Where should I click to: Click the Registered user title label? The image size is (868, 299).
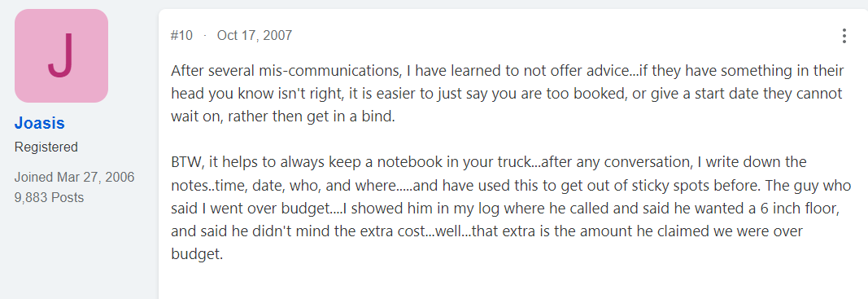click(x=46, y=147)
